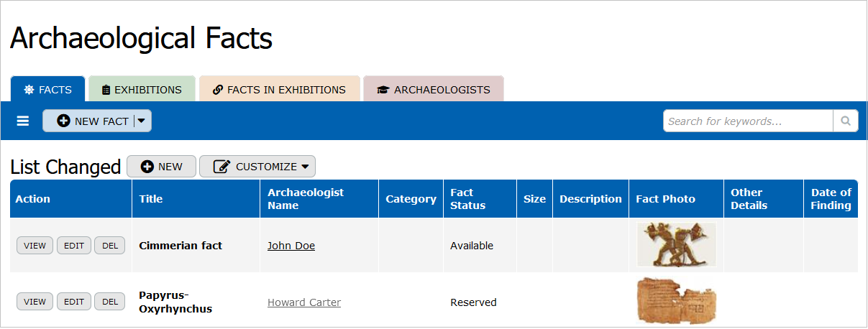
Task: Click the edit pencil icon in Customize
Action: tap(222, 167)
